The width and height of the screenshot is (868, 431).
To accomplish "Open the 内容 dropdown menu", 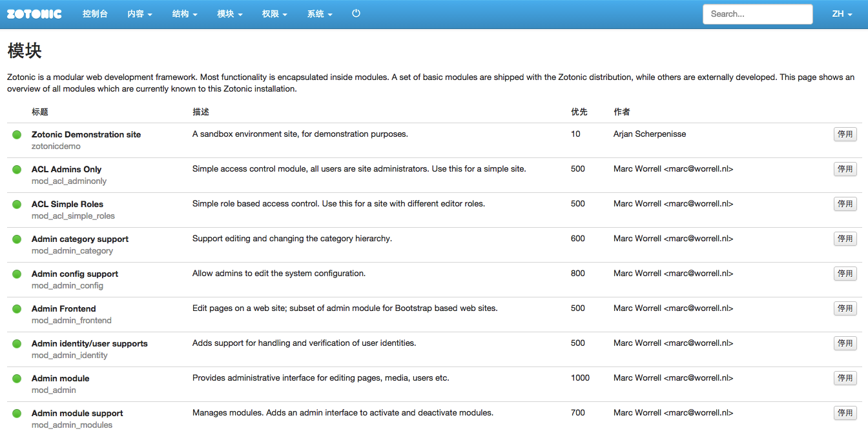I will [139, 14].
